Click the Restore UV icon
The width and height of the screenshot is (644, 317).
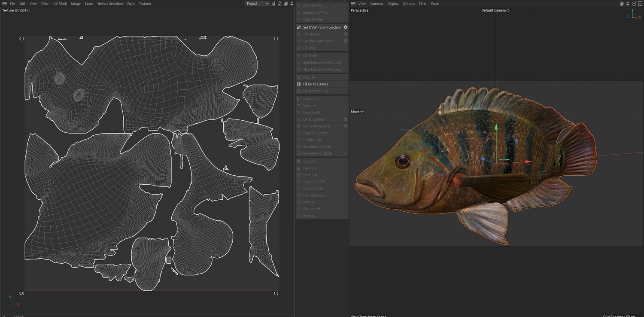coord(299,209)
